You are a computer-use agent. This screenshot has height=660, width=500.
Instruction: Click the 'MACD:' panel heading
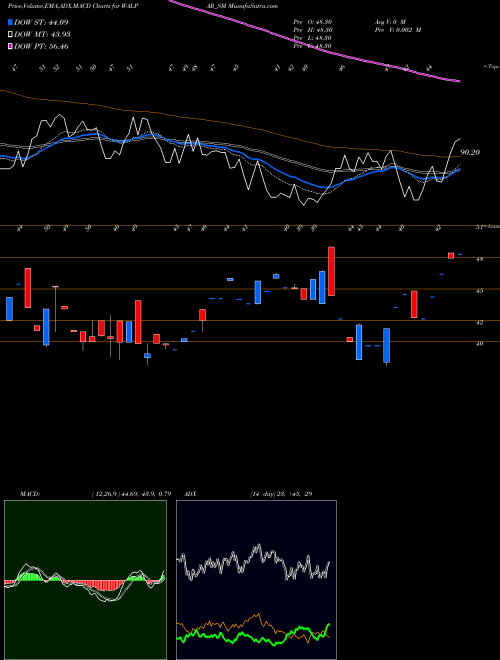click(x=30, y=494)
